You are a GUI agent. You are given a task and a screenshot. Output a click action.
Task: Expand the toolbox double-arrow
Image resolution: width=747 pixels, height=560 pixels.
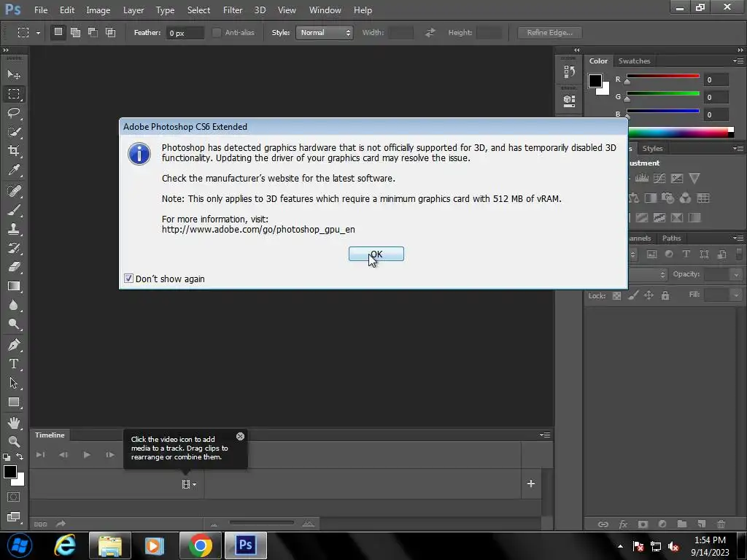tap(6, 50)
